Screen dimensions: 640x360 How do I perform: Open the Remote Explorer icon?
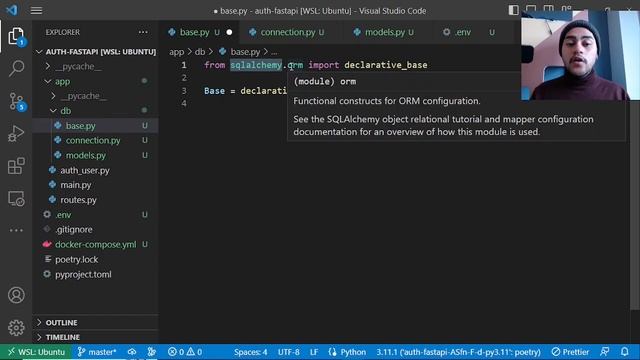pos(16,199)
